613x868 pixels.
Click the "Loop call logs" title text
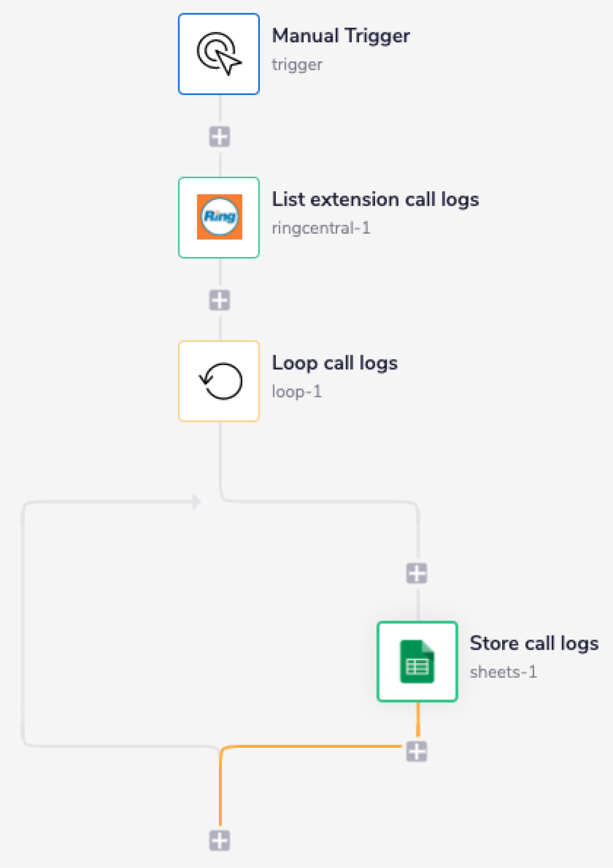pyautogui.click(x=335, y=363)
